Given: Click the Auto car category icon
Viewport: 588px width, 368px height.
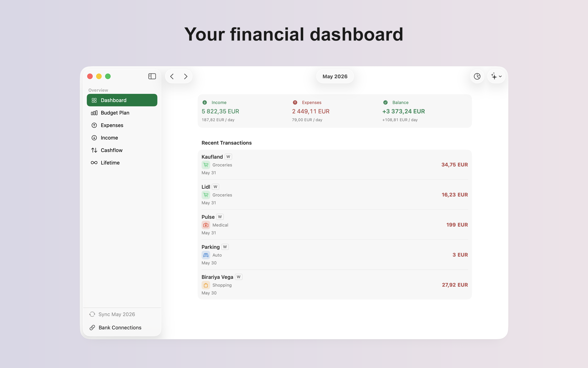Looking at the screenshot, I should click(x=206, y=255).
